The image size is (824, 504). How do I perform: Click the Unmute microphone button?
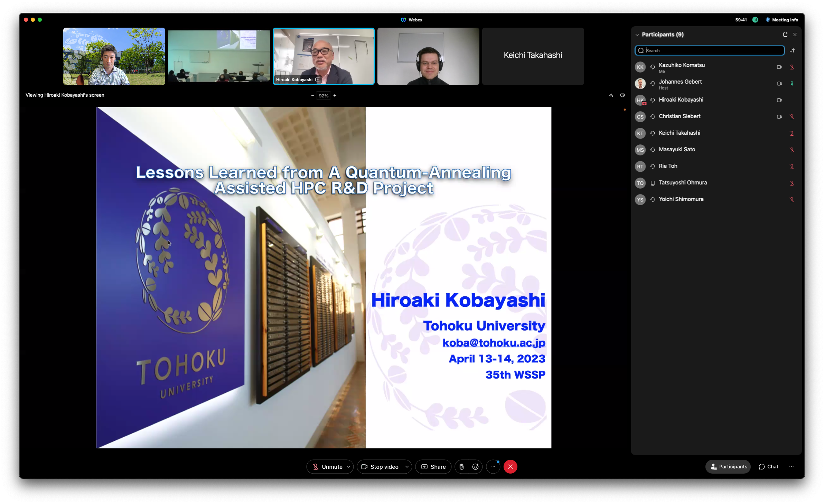pos(327,467)
